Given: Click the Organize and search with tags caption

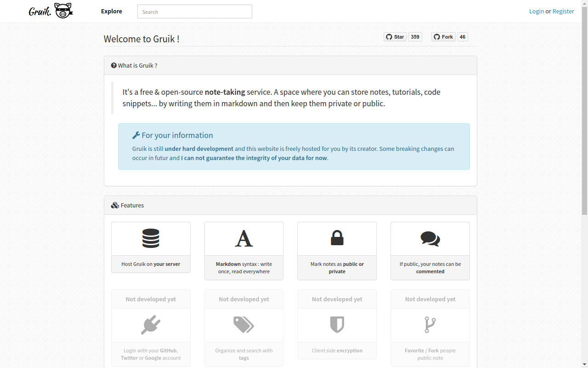Looking at the screenshot, I should click(244, 354).
